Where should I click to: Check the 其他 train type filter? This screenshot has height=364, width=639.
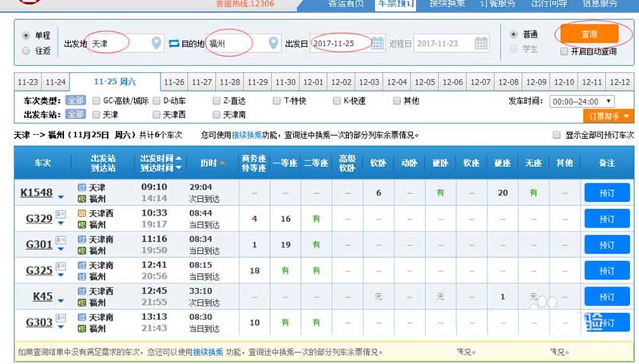396,101
